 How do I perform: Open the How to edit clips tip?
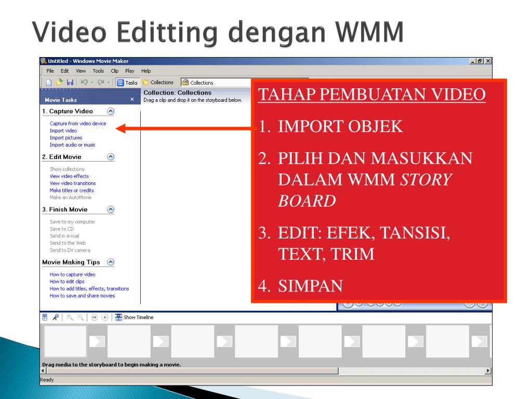[x=67, y=282]
